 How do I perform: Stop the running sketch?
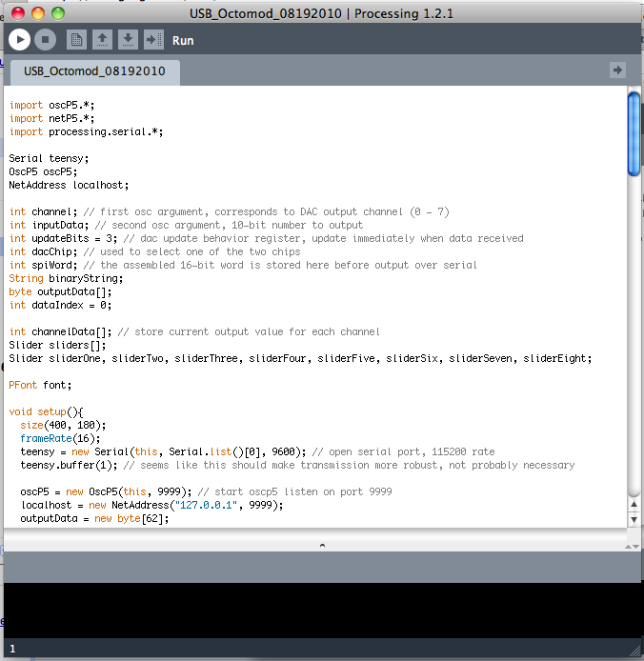(x=46, y=40)
